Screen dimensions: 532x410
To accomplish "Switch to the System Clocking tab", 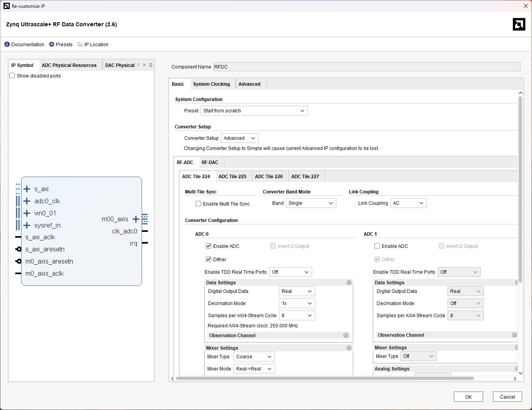I will [x=212, y=84].
